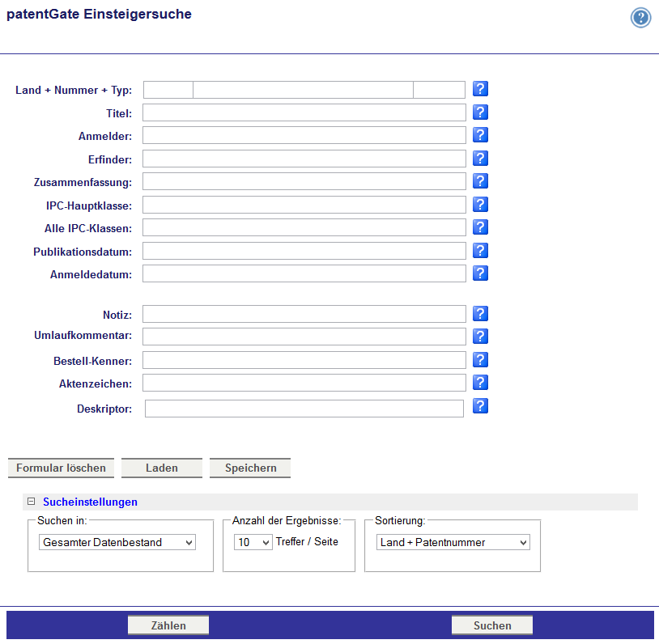Focus the Erfinder input field
This screenshot has height=644, width=659.
pos(304,159)
